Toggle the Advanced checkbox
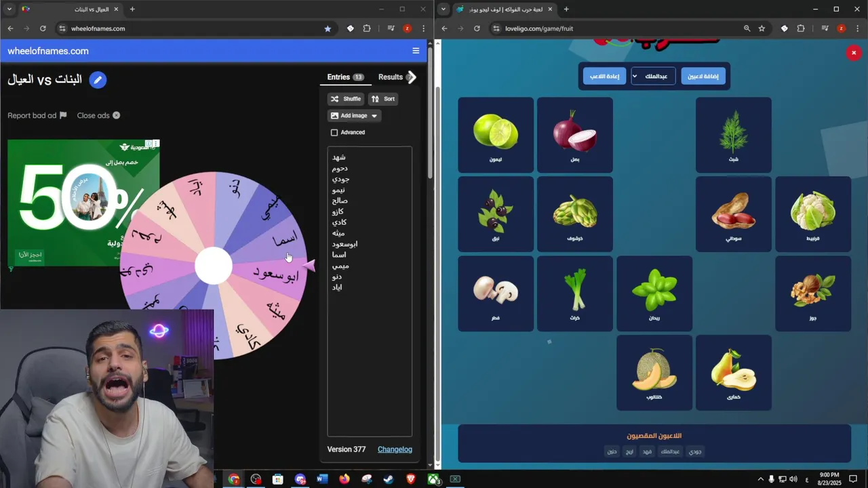This screenshot has height=488, width=868. [334, 133]
